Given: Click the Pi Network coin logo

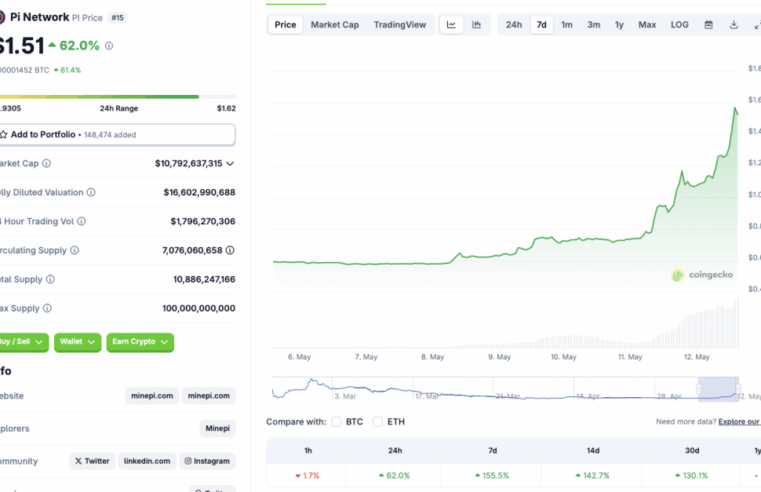Looking at the screenshot, I should 1,17.
